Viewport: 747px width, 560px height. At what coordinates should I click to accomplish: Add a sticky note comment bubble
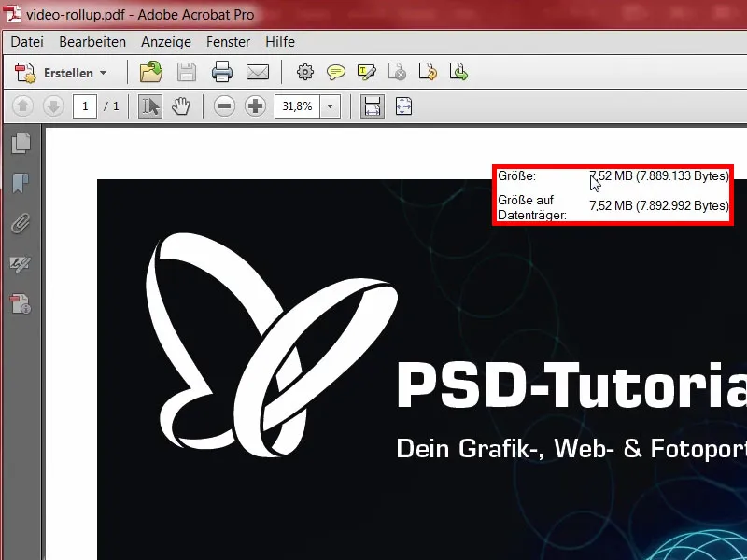(336, 73)
